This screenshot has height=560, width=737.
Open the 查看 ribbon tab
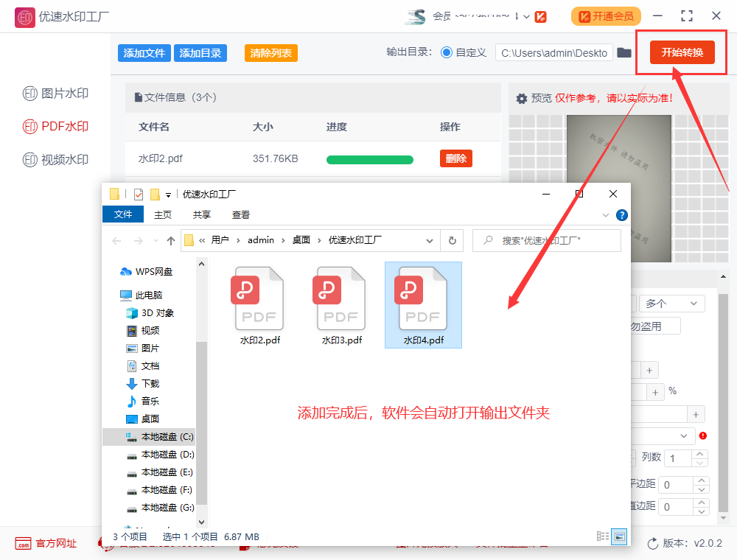click(241, 214)
